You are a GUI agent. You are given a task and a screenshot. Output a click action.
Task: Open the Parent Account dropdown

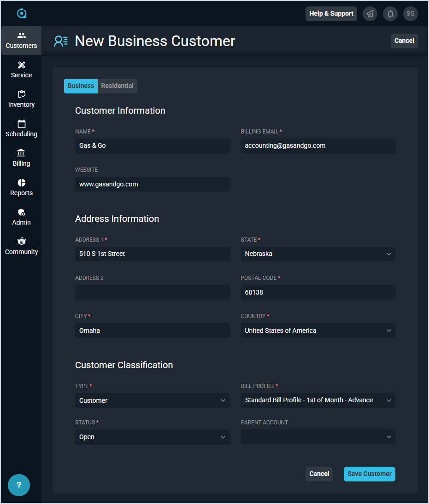pyautogui.click(x=318, y=437)
